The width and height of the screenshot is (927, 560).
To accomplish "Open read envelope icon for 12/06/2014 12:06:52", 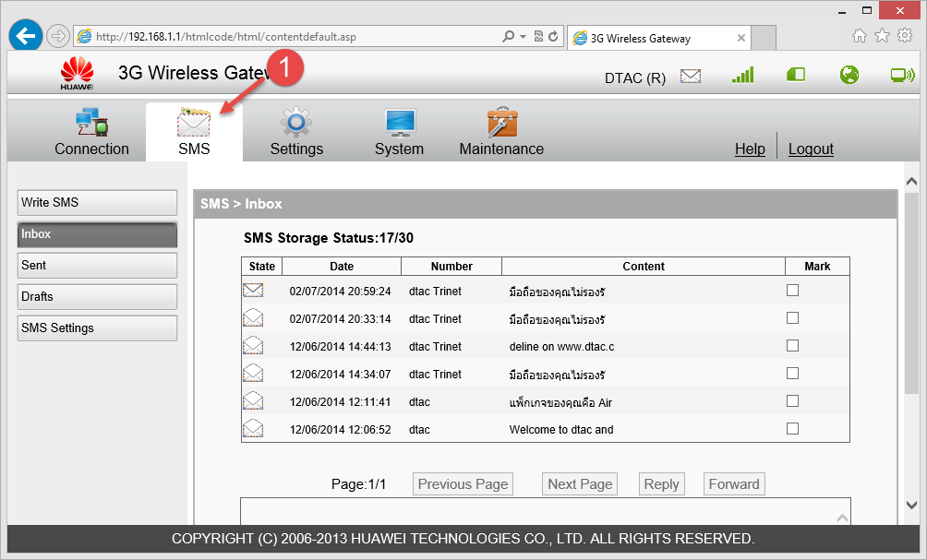I will click(x=253, y=429).
